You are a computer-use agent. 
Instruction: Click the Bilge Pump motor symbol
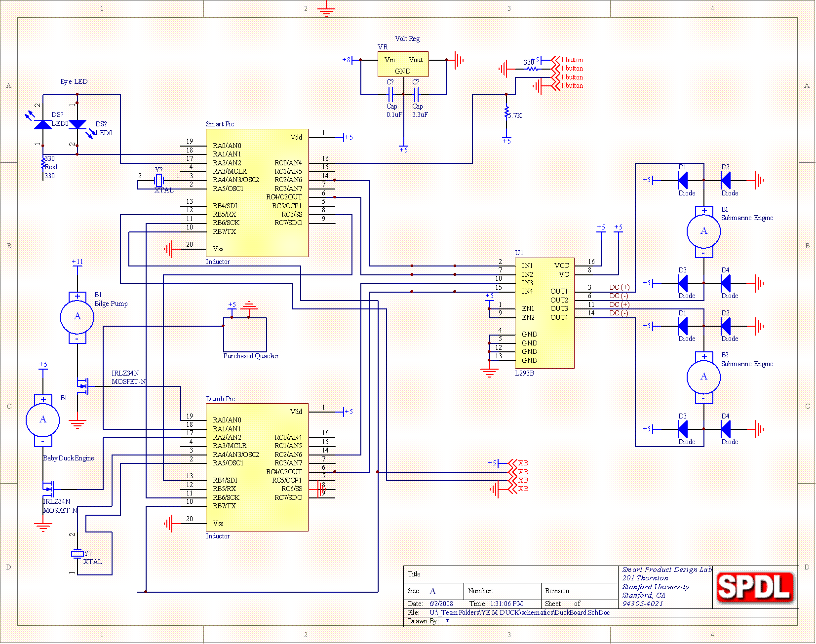coord(77,317)
